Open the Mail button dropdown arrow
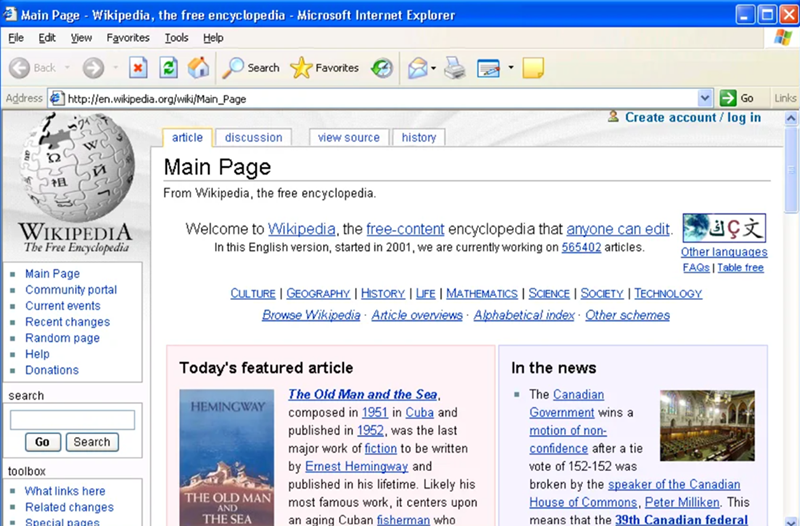 point(433,68)
